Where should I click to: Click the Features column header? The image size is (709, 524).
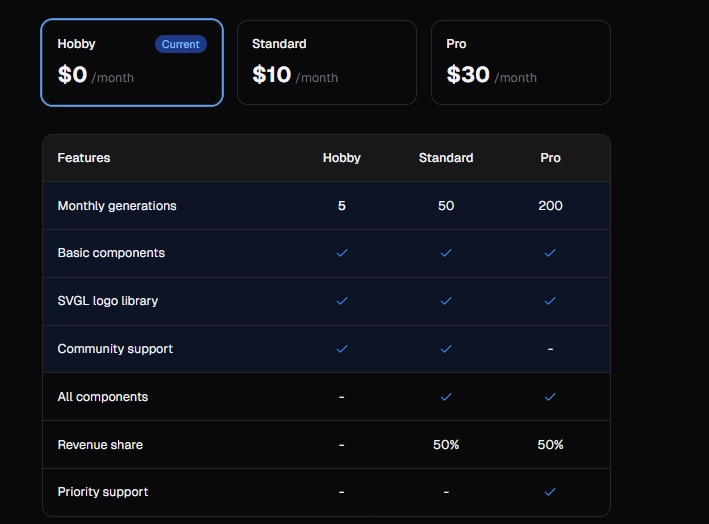(84, 158)
